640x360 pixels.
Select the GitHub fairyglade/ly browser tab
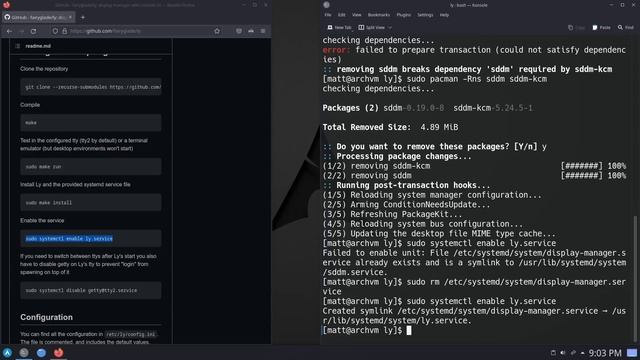click(x=38, y=17)
